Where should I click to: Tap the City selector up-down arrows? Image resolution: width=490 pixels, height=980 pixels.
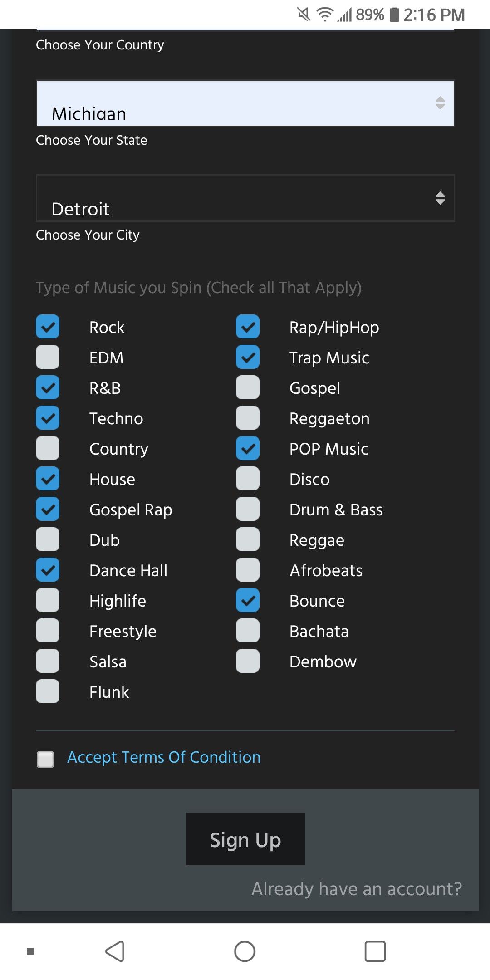440,198
